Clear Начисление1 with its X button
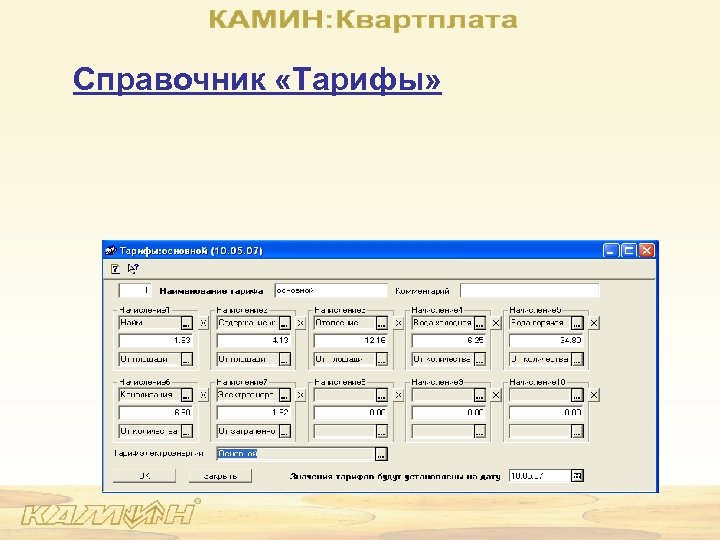The height and width of the screenshot is (540, 720). coord(203,323)
